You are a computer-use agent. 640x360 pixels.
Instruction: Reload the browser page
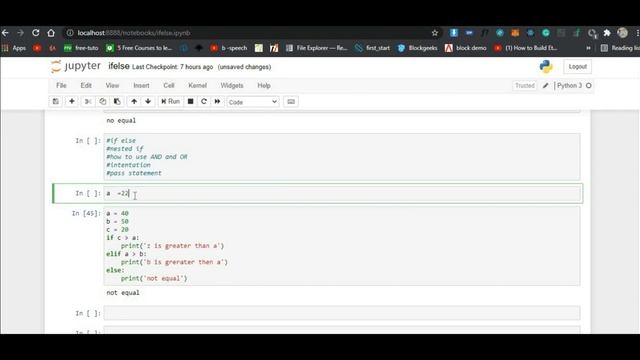(36, 33)
